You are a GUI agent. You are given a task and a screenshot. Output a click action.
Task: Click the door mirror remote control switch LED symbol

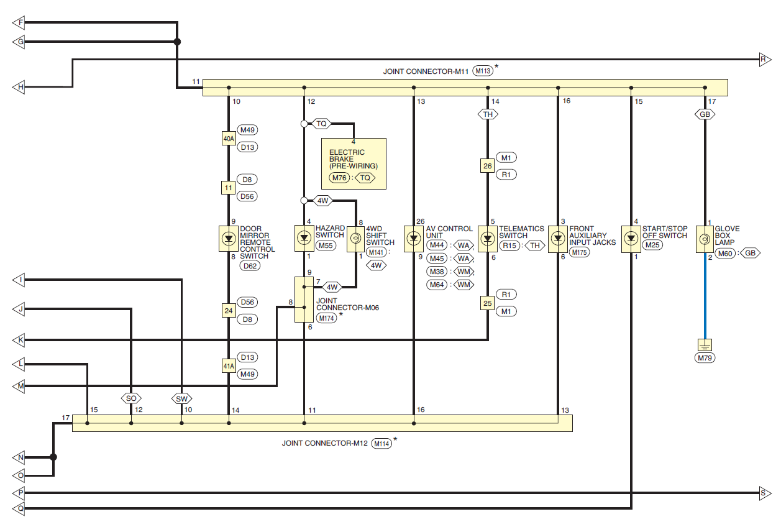point(229,238)
